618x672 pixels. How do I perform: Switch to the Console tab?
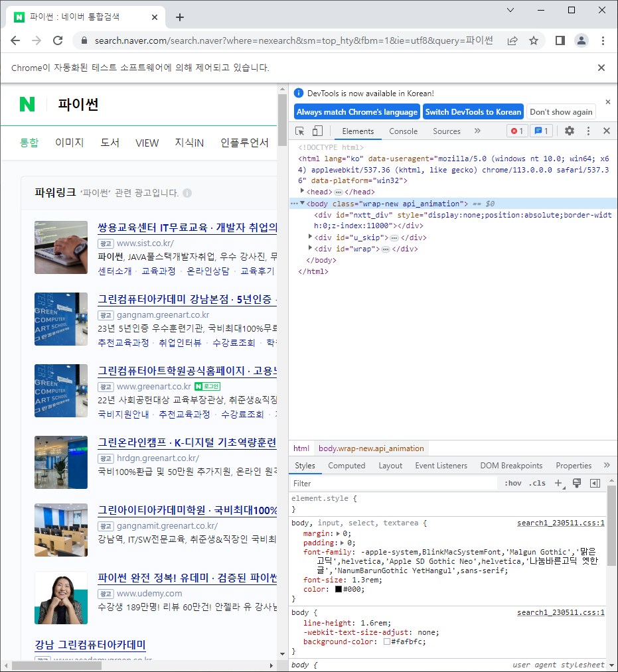pyautogui.click(x=403, y=131)
